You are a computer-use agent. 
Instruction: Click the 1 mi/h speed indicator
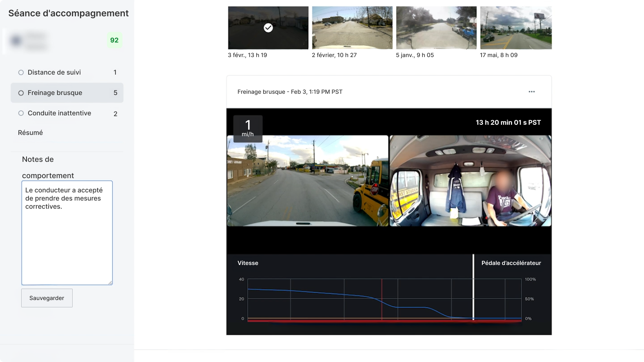click(248, 128)
